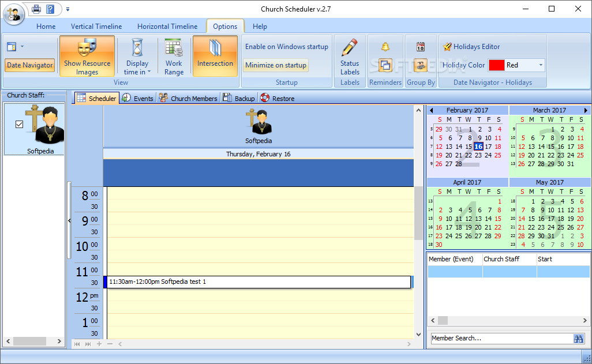Open the Display time in dropdown
The width and height of the screenshot is (592, 364).
[x=137, y=57]
